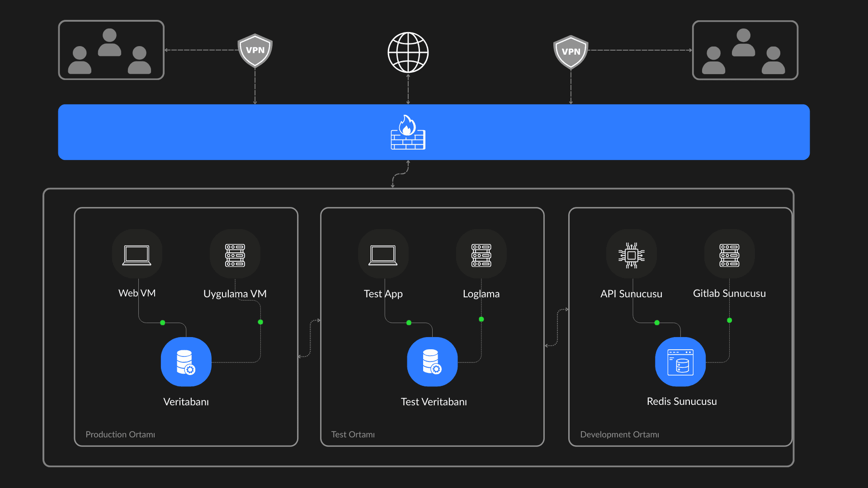Select the Gitlab Sunucusu server icon

pos(729,255)
